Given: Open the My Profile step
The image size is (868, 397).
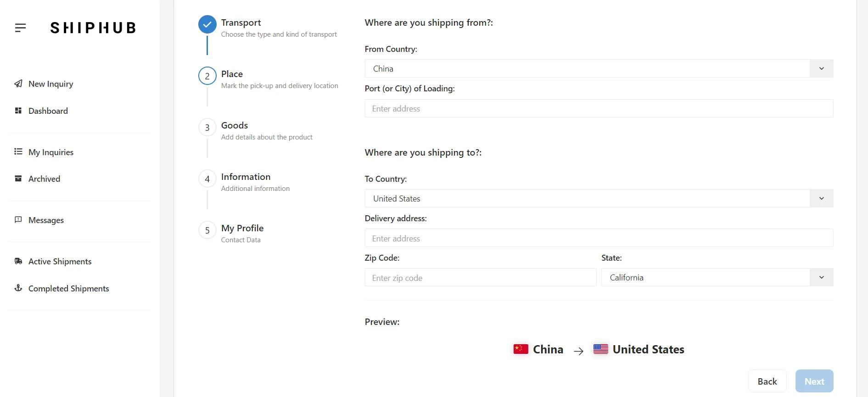Looking at the screenshot, I should [242, 229].
